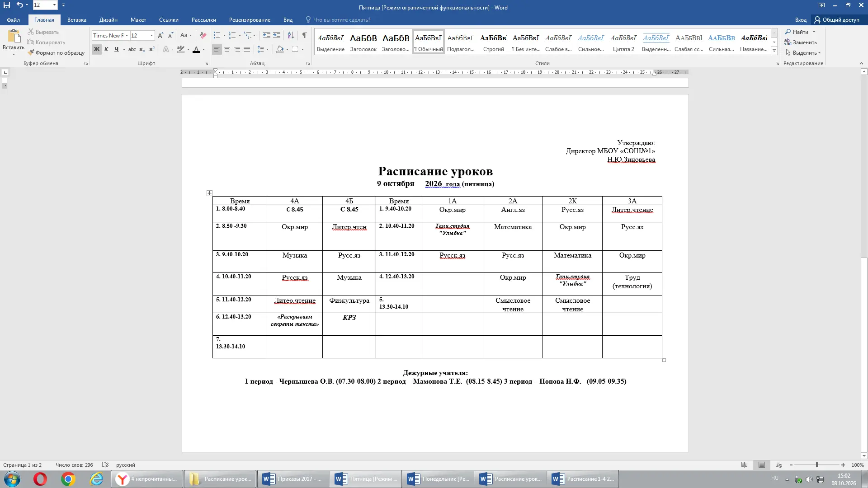Click the sort A-Z icon

tap(291, 35)
